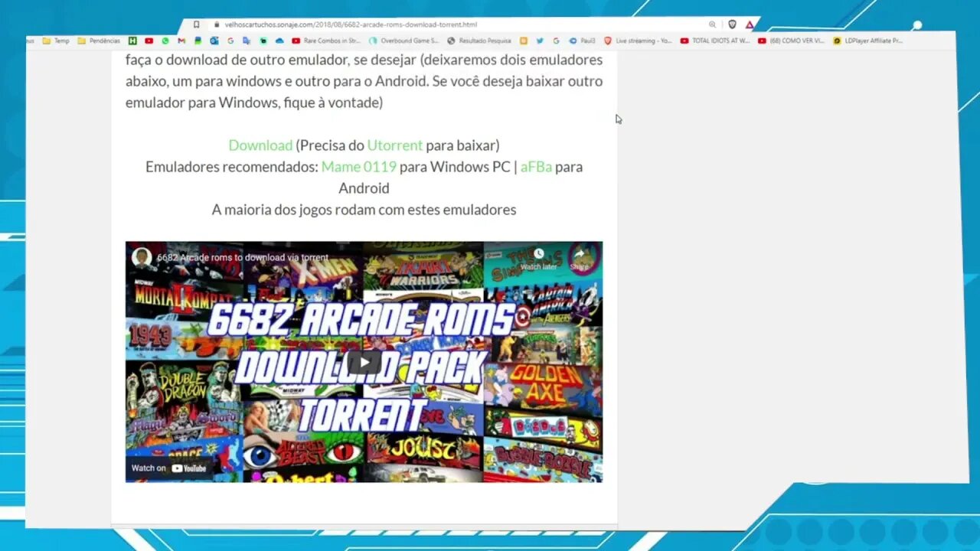The image size is (980, 551).
Task: Click Watch on YouTube button
Action: [169, 468]
